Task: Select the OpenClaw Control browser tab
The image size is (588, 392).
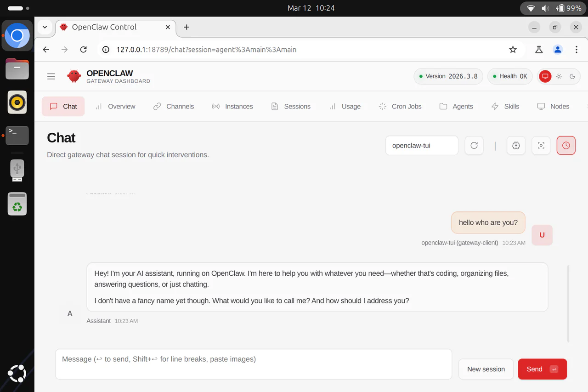Action: click(116, 27)
